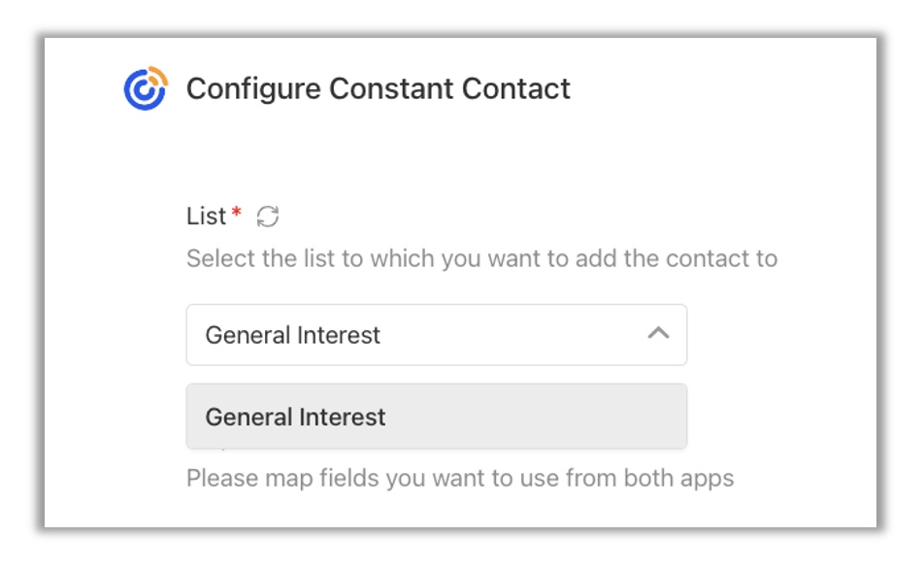Refresh the List options
Viewport: 924px width, 571px height.
268,217
